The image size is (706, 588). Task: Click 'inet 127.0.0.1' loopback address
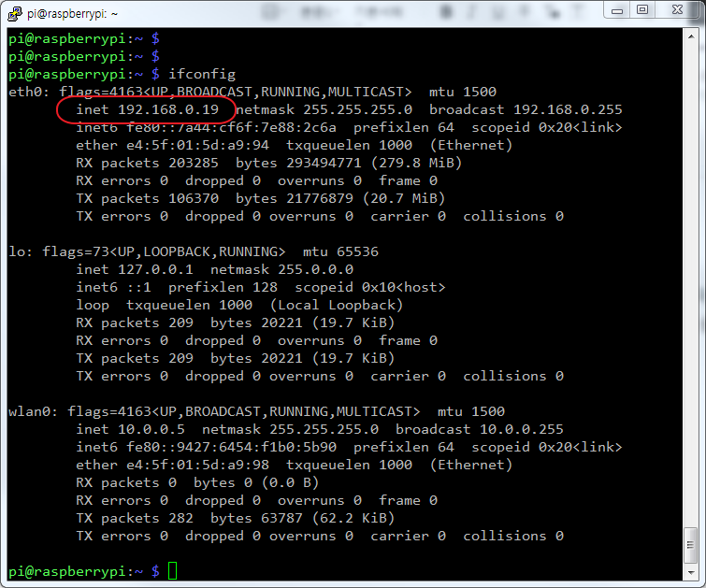135,269
